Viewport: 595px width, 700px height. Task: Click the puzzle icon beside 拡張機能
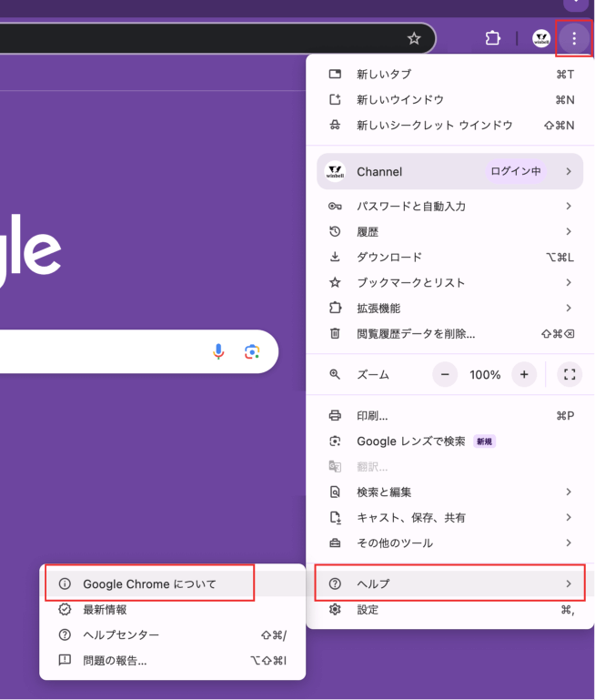(335, 308)
